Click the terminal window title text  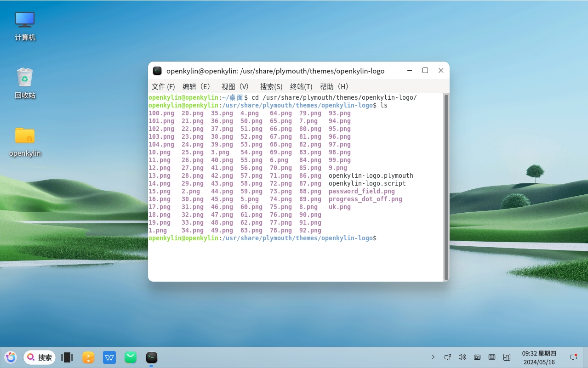(275, 71)
